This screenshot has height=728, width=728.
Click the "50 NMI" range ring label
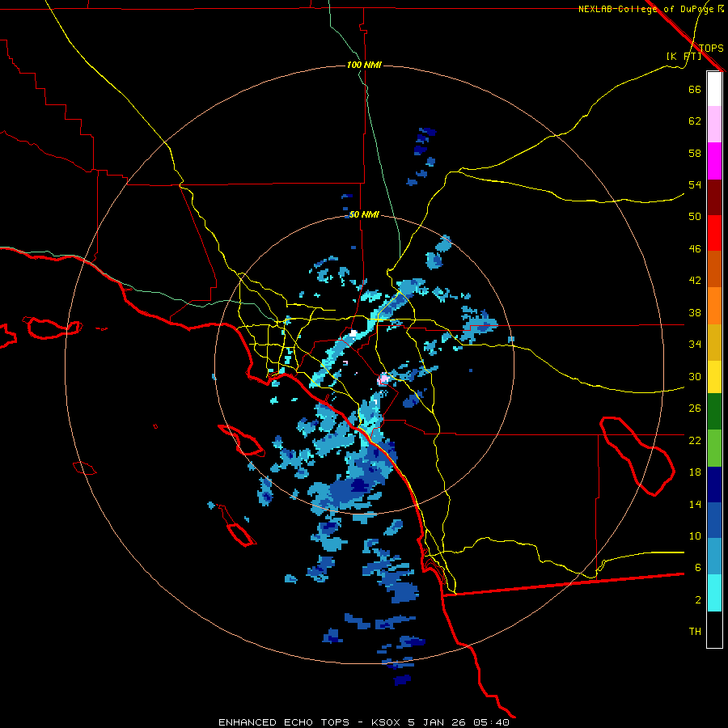pos(364,214)
